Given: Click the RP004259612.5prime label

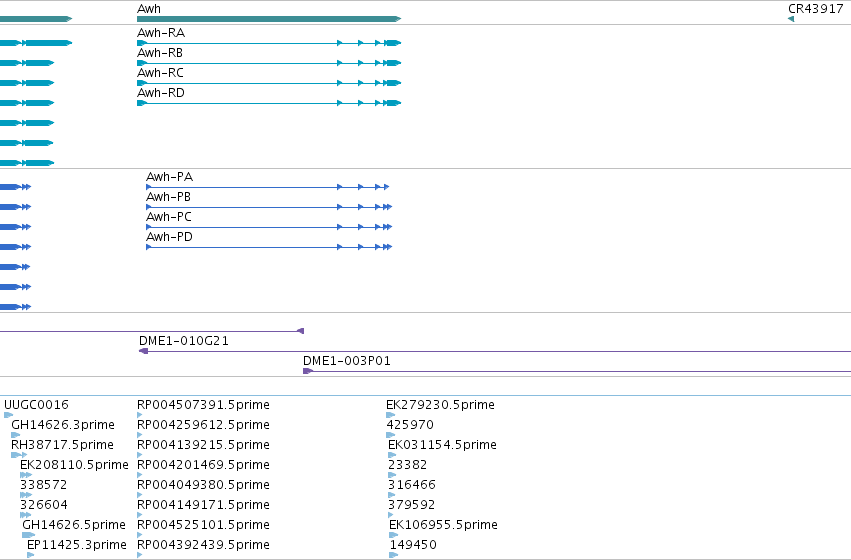Looking at the screenshot, I should 203,425.
